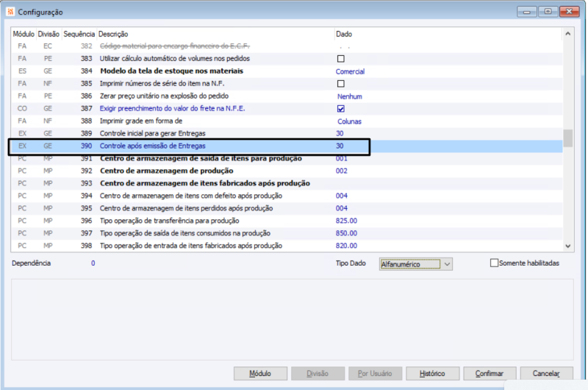Open the Tipo Dado Alfanumérico dropdown
The height and width of the screenshot is (390, 588).
click(415, 264)
